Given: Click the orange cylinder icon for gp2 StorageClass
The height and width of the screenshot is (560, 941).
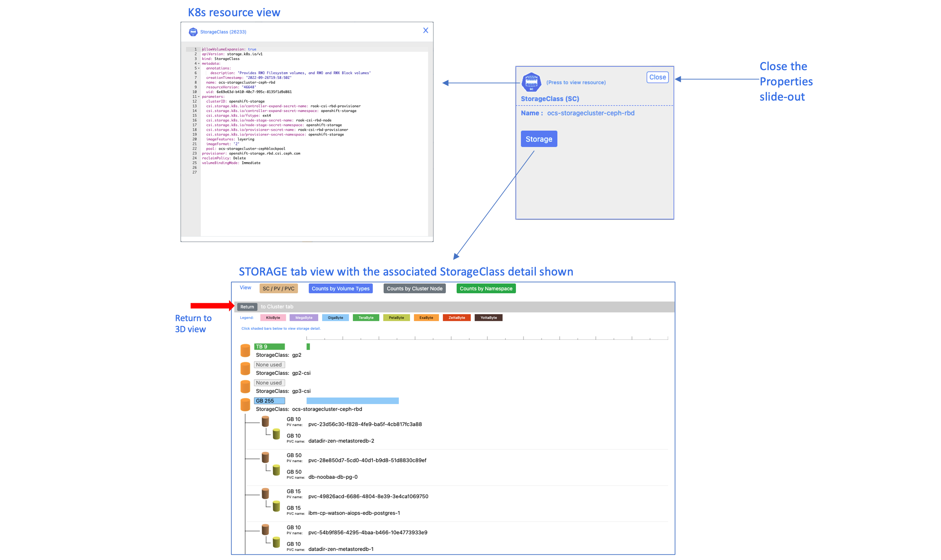Looking at the screenshot, I should (245, 350).
